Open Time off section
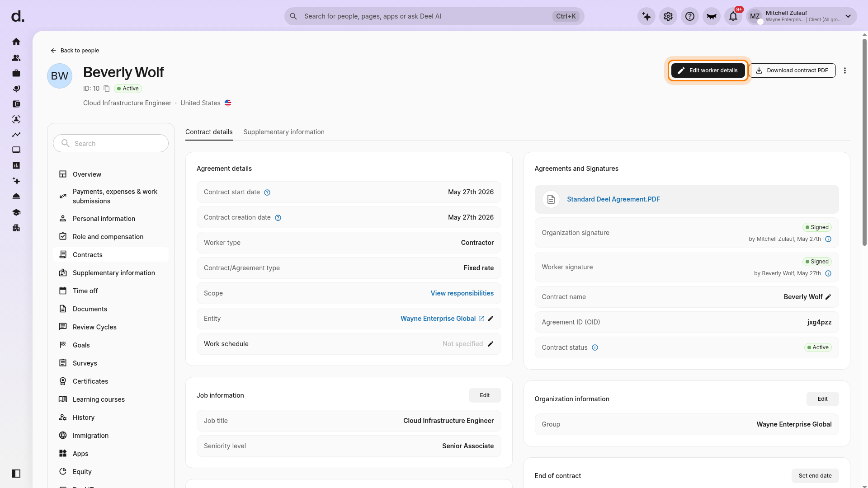The width and height of the screenshot is (868, 488). (111, 291)
